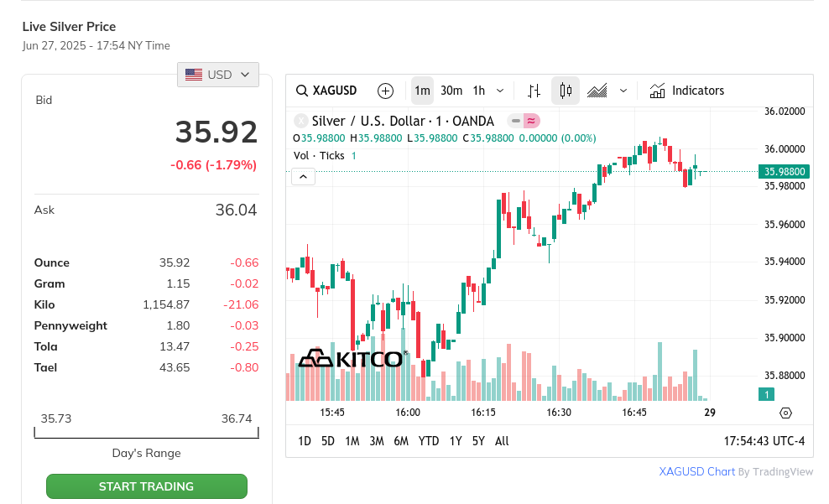829x504 pixels.
Task: Collapse the chart legend with the chevron
Action: click(304, 176)
